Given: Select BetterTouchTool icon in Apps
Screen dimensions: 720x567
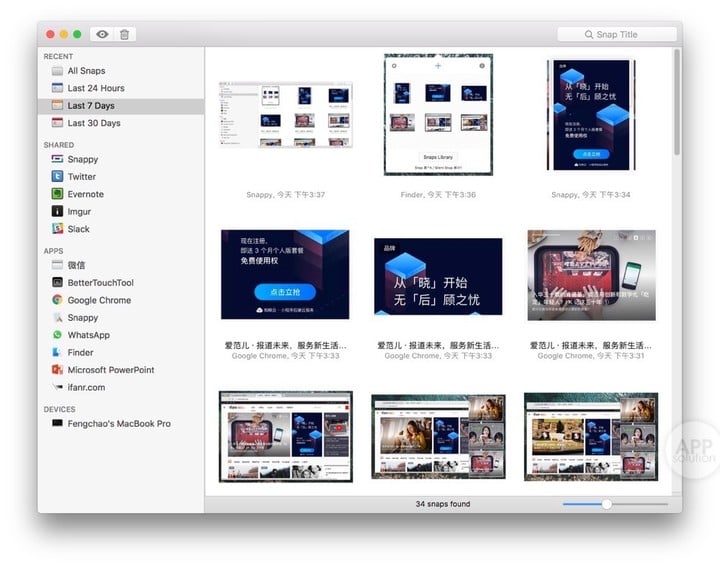Looking at the screenshot, I should tap(57, 282).
